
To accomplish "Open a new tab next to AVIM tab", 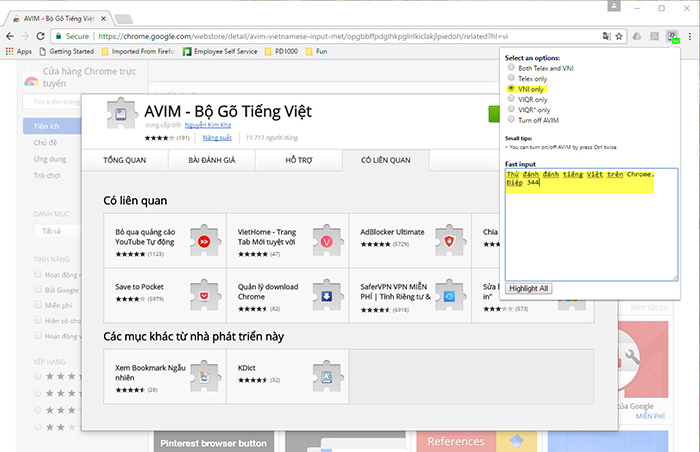I will [123, 19].
